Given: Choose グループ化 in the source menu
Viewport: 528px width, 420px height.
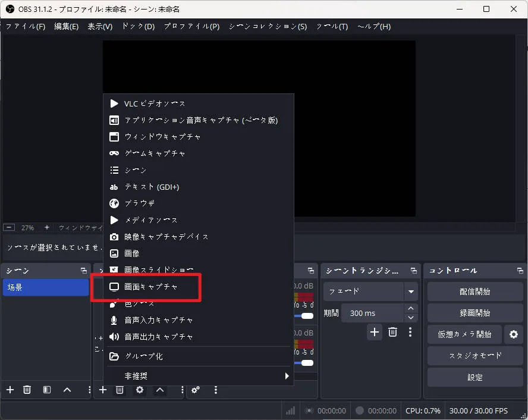Looking at the screenshot, I should 199,356.
